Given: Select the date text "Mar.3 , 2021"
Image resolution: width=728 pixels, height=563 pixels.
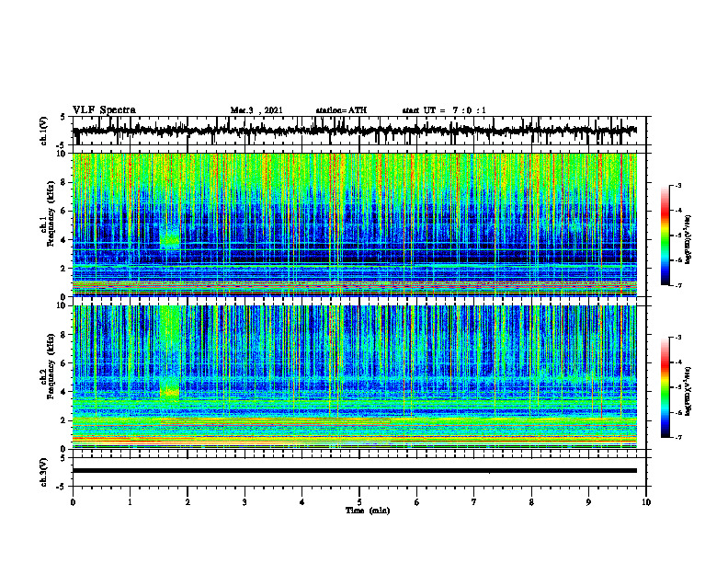Looking at the screenshot, I should 256,110.
